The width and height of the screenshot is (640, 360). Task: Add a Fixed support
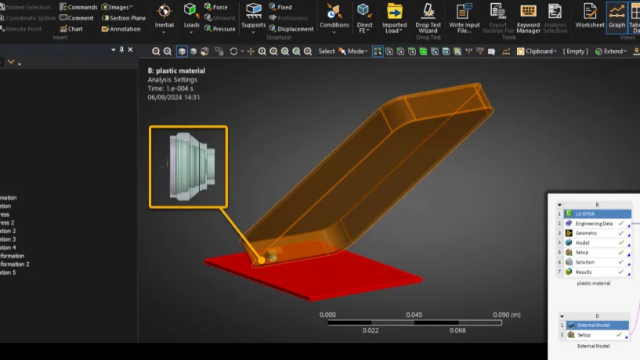coord(280,7)
